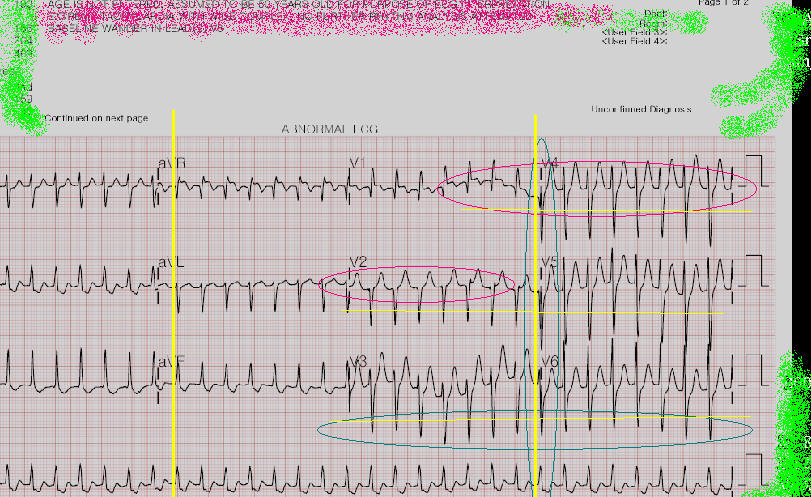Click the yellow horizontal line under V2
Viewport: 811px width, 497px height.
click(375, 310)
